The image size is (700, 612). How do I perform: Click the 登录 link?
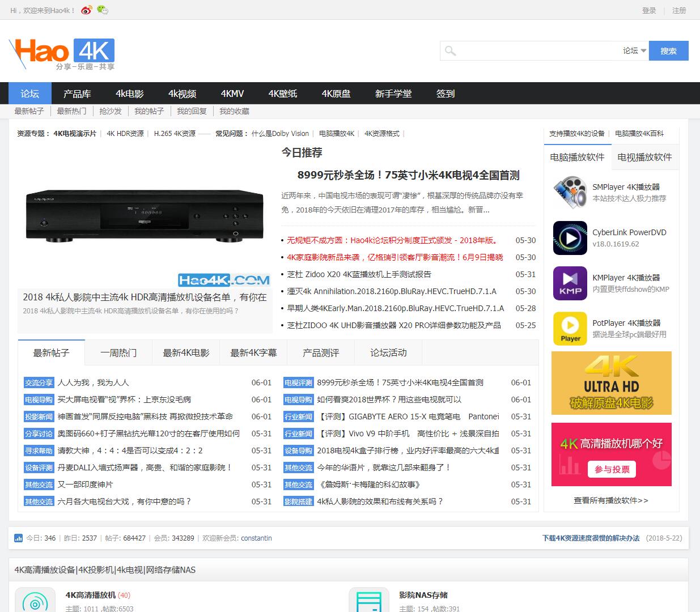[649, 10]
